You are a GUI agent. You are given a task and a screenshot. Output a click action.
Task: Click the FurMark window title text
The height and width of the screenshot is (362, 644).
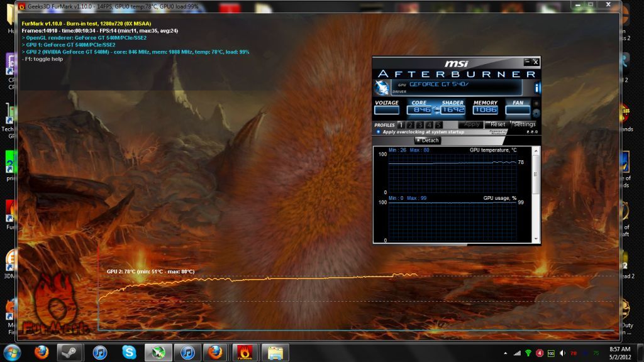[x=113, y=6]
